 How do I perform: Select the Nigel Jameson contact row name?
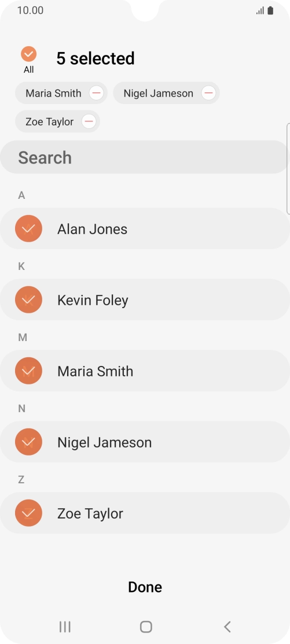point(105,442)
